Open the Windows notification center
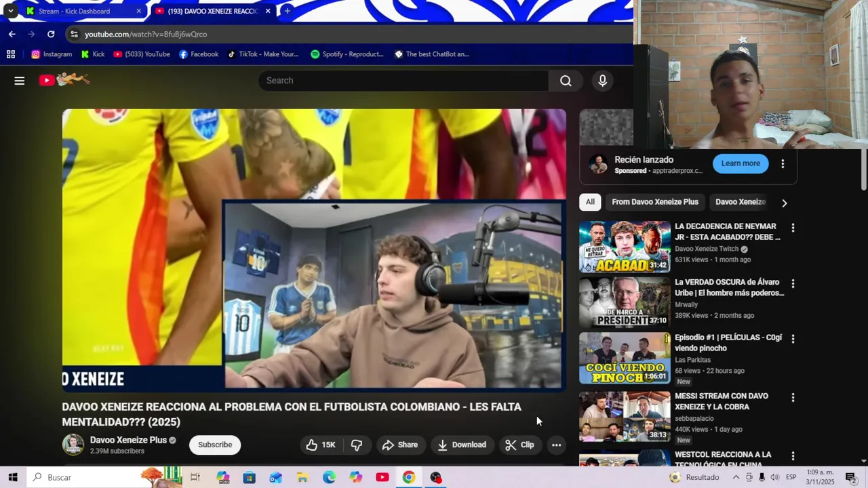Image resolution: width=868 pixels, height=488 pixels. (850, 477)
